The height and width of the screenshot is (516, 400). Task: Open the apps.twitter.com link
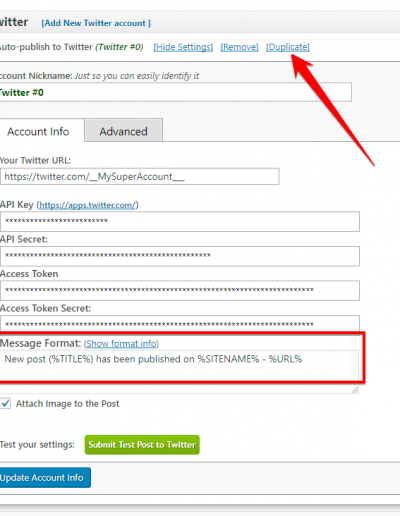coord(87,205)
